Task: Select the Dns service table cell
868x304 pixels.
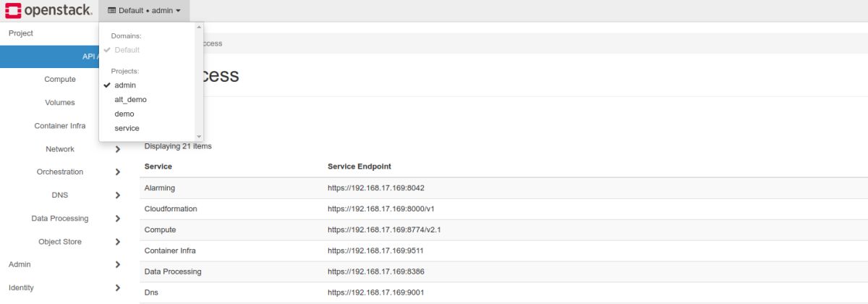Action: point(151,293)
